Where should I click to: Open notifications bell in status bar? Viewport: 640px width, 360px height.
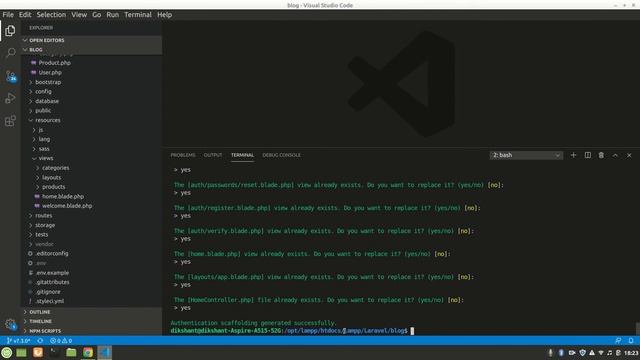631,340
